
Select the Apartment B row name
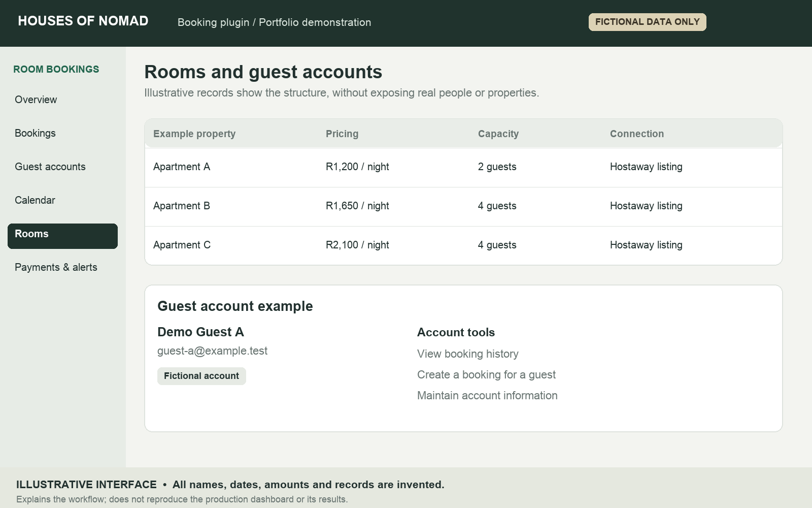click(x=182, y=206)
